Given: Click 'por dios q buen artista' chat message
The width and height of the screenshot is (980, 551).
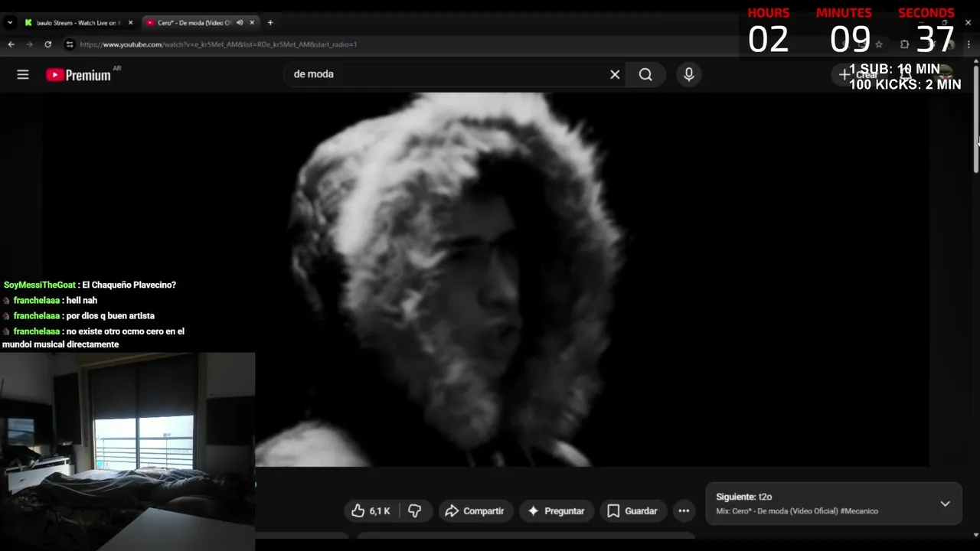Looking at the screenshot, I should click(110, 316).
